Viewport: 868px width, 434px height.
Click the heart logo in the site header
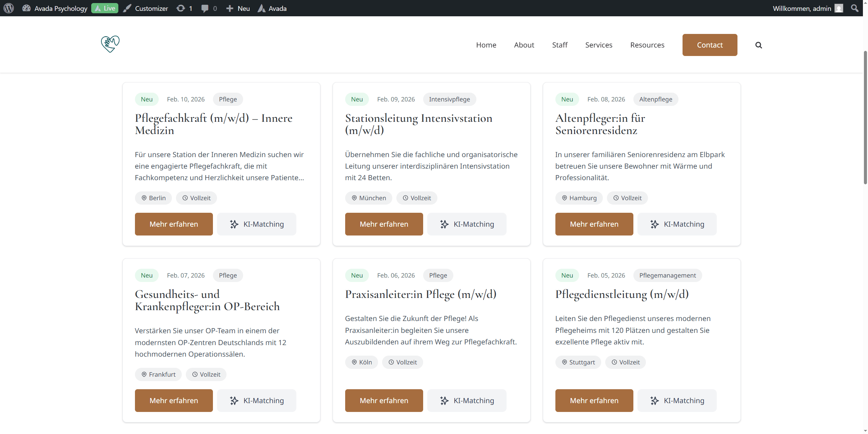tap(110, 44)
